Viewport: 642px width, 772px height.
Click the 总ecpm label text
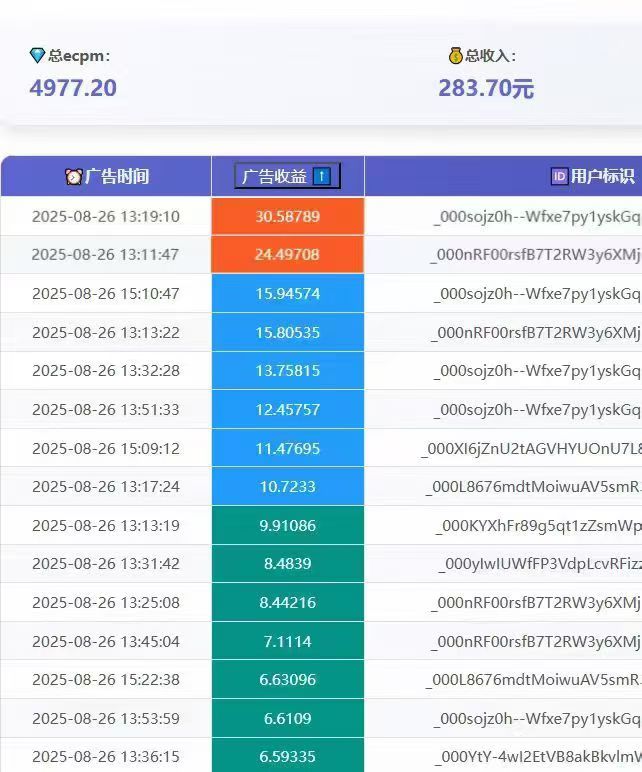click(x=79, y=56)
